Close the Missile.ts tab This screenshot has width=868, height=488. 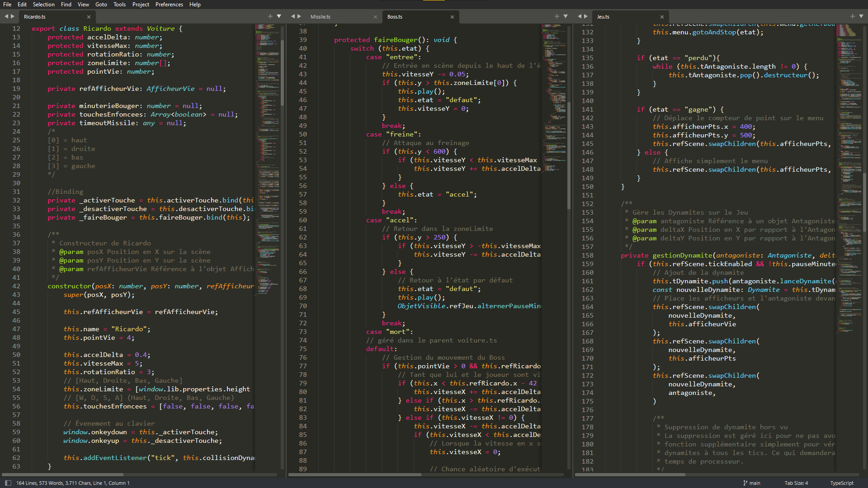tap(375, 17)
